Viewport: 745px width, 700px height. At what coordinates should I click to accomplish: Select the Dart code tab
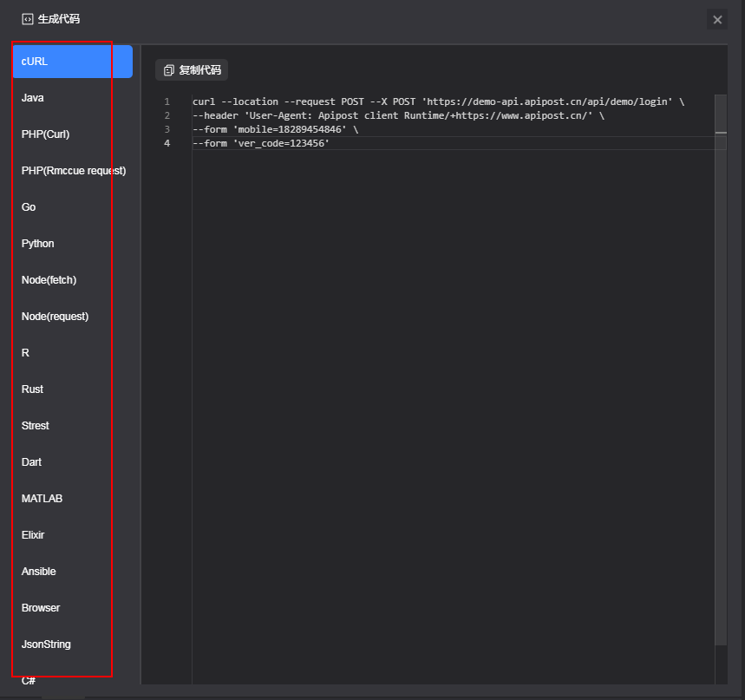31,462
